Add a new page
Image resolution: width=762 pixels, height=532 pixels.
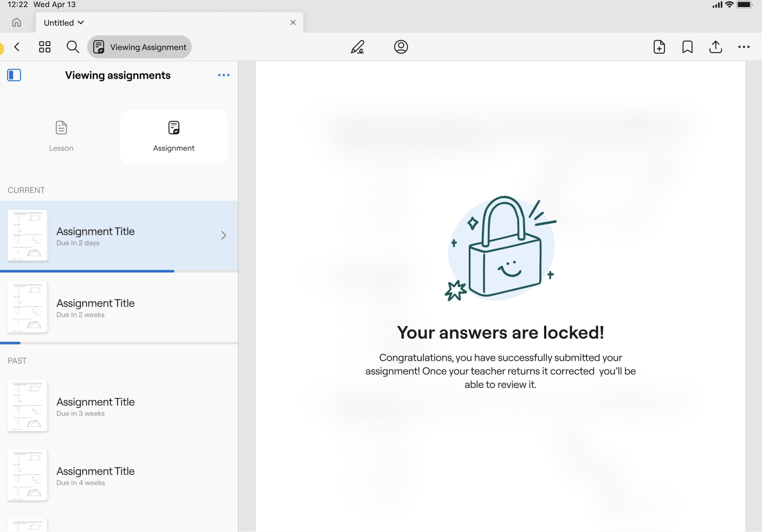659,47
